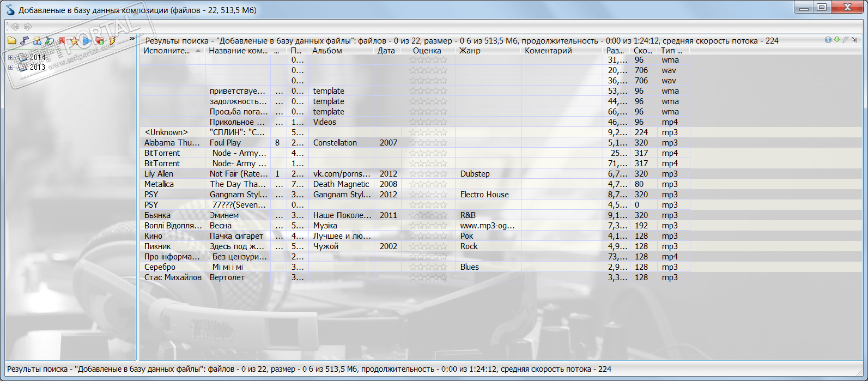This screenshot has width=868, height=381.
Task: Sort by the Название ком... column header
Action: tap(238, 51)
